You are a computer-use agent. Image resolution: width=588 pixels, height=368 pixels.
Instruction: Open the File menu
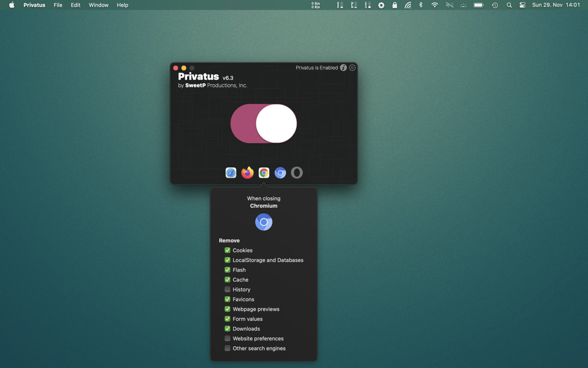coord(58,5)
